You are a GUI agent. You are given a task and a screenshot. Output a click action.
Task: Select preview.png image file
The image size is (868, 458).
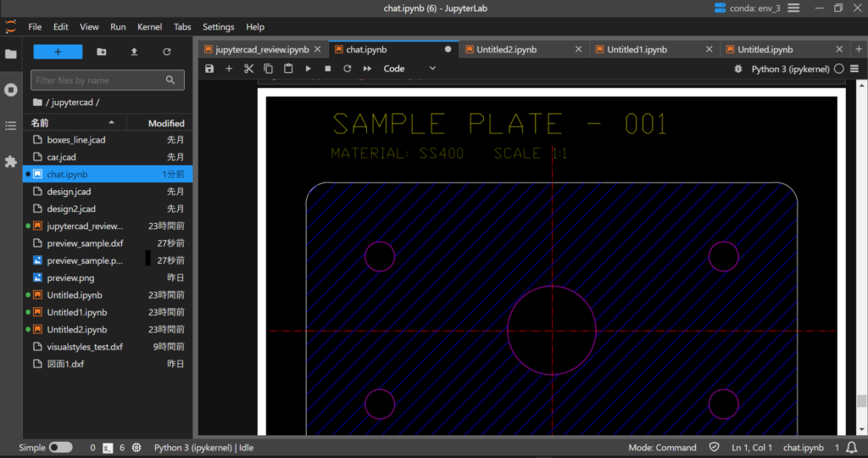point(108,277)
